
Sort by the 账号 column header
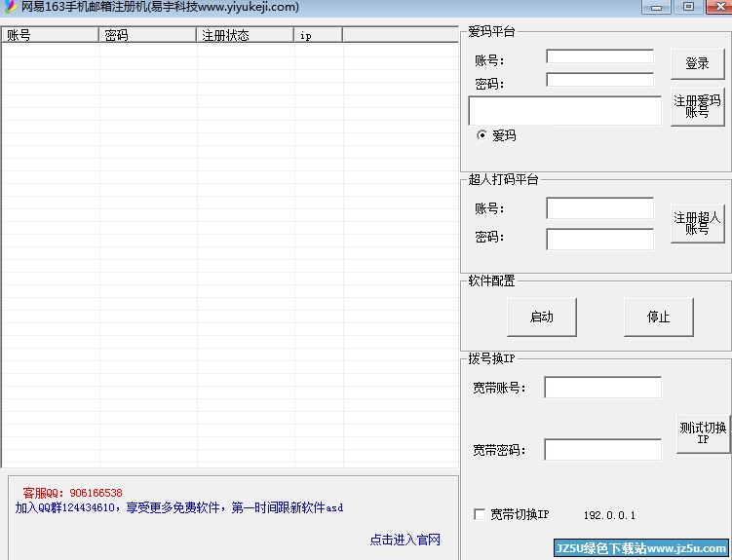(x=51, y=35)
